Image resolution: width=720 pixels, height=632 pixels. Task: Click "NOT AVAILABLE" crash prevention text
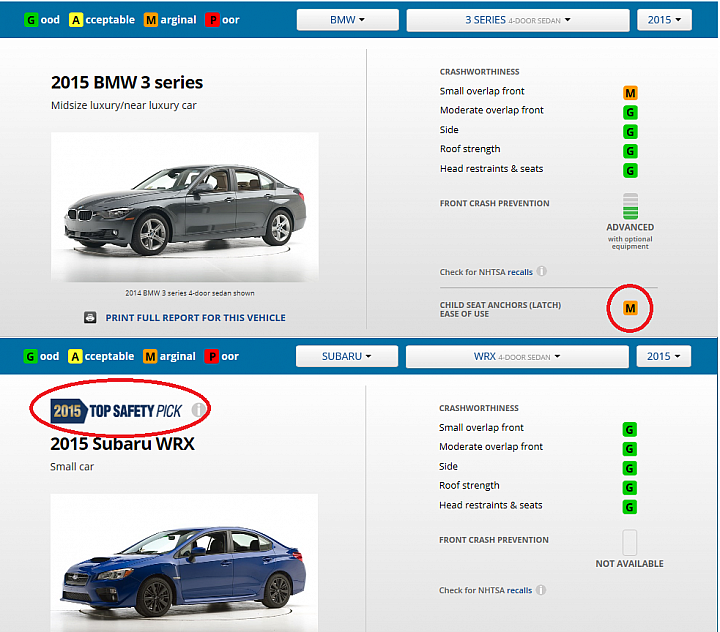click(630, 564)
